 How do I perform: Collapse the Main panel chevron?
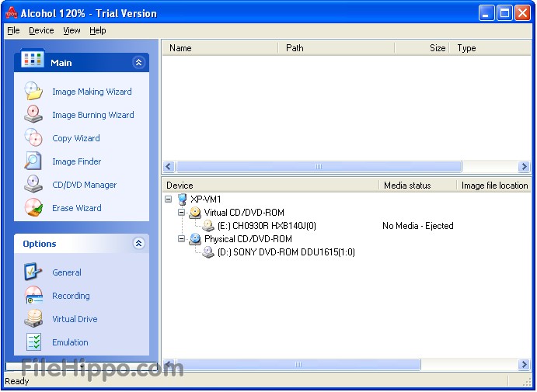tap(138, 62)
